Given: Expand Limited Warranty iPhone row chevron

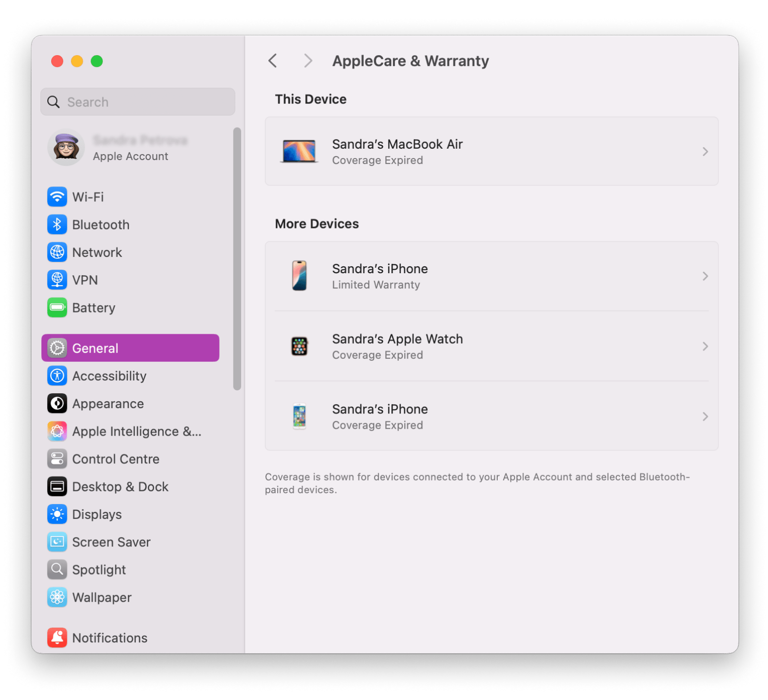Looking at the screenshot, I should pos(705,276).
